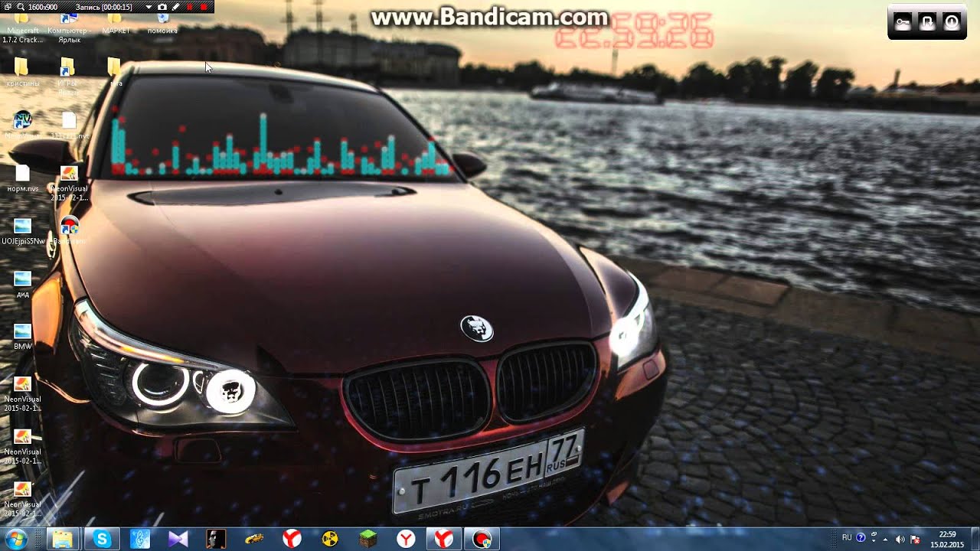980x551 pixels.
Task: Open Skype from the taskbar
Action: 101,540
